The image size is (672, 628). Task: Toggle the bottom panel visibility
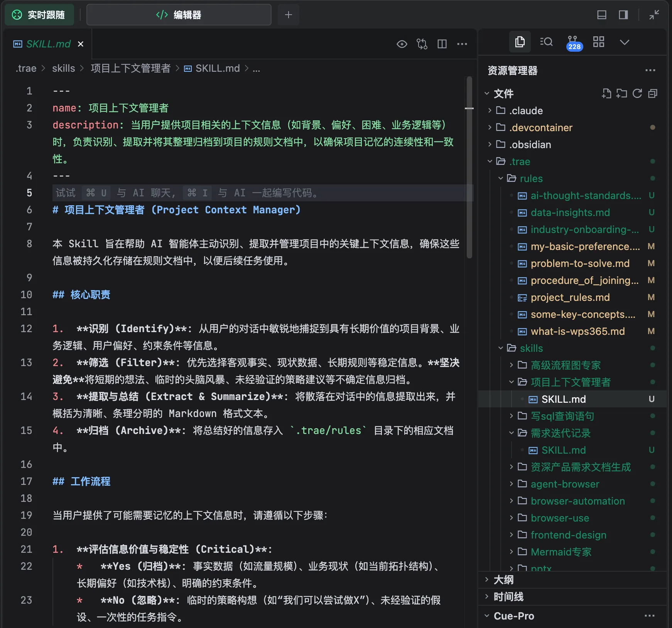click(x=601, y=15)
